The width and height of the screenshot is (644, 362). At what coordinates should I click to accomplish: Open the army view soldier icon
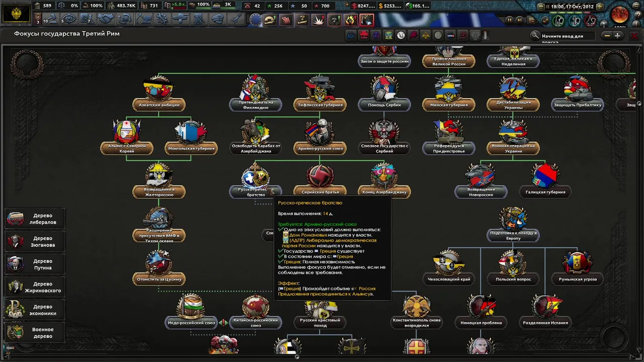coord(559,21)
